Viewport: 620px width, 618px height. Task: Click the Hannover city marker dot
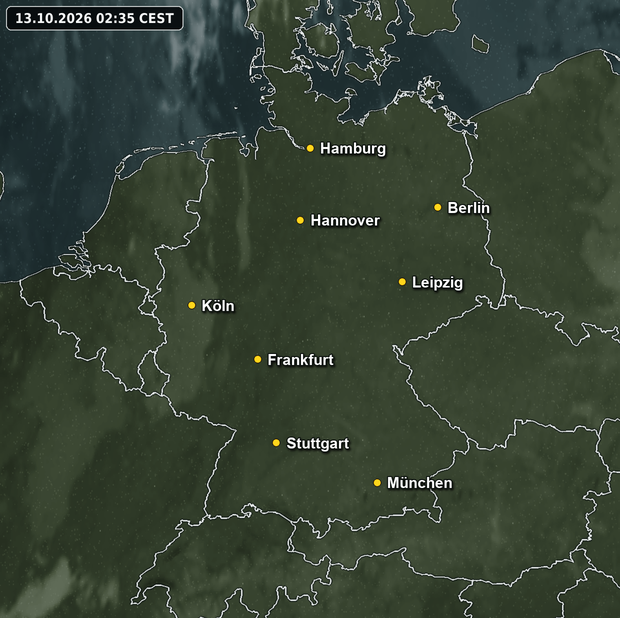point(300,220)
